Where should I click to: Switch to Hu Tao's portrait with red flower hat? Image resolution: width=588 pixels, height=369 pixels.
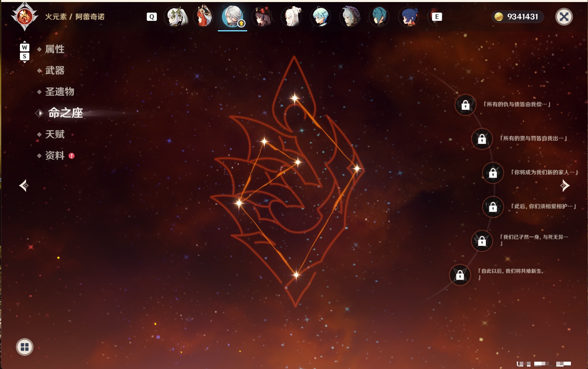point(263,17)
